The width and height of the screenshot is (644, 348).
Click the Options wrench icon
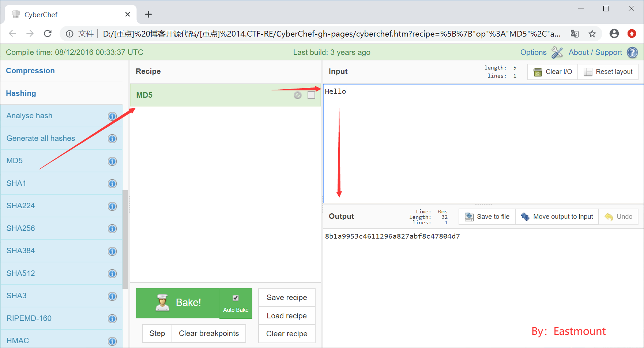[x=557, y=52]
